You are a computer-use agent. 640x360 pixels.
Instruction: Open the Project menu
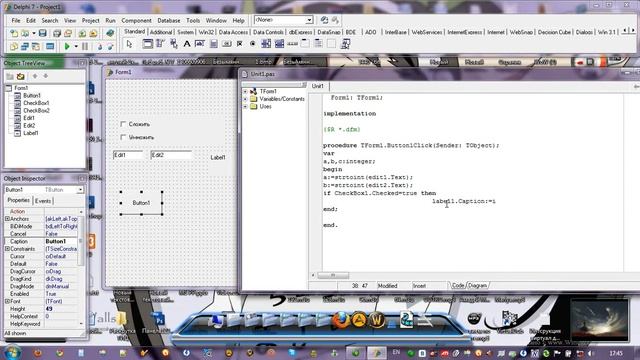(90, 20)
